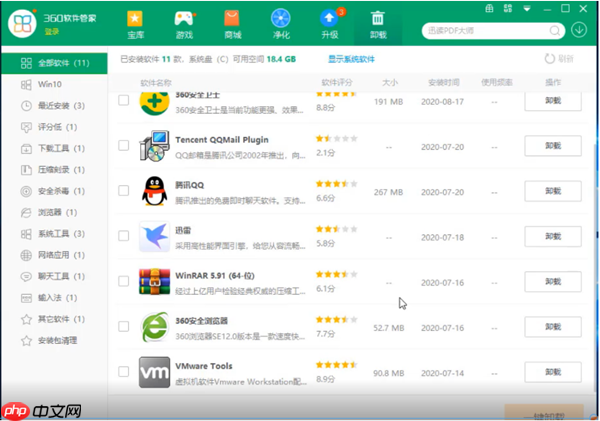The height and width of the screenshot is (421, 600).
Task: Select 安装包清理 in sidebar
Action: [x=54, y=341]
